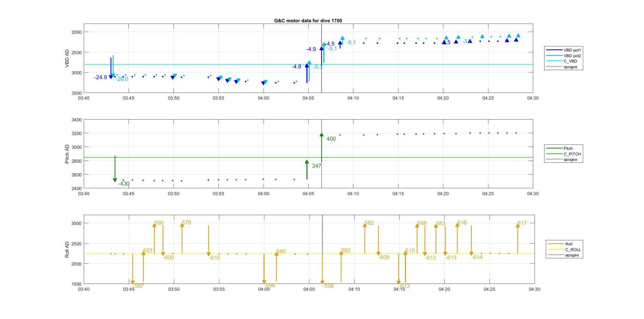The height and width of the screenshot is (319, 644).
Task: Click 'apogee' in the VBD plot legend
Action: pyautogui.click(x=570, y=67)
